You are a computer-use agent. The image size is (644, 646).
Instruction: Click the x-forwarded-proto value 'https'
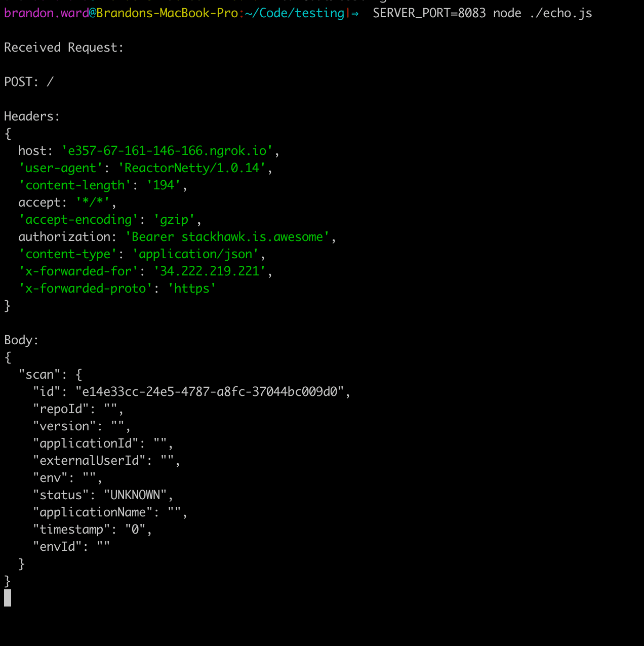point(192,289)
